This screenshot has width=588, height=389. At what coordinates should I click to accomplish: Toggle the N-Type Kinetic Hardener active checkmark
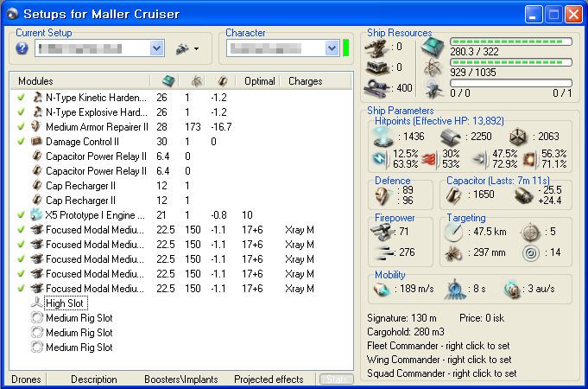[21, 97]
